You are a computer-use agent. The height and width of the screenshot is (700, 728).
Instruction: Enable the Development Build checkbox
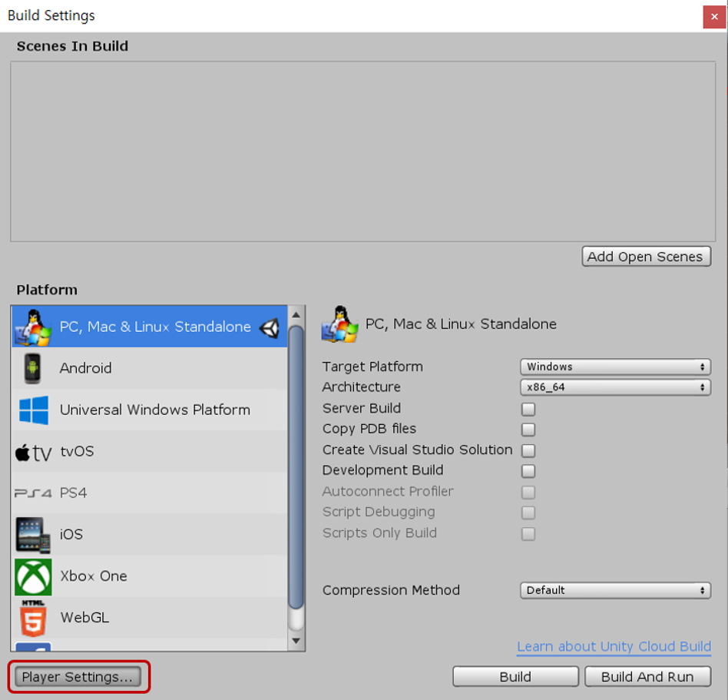[528, 470]
